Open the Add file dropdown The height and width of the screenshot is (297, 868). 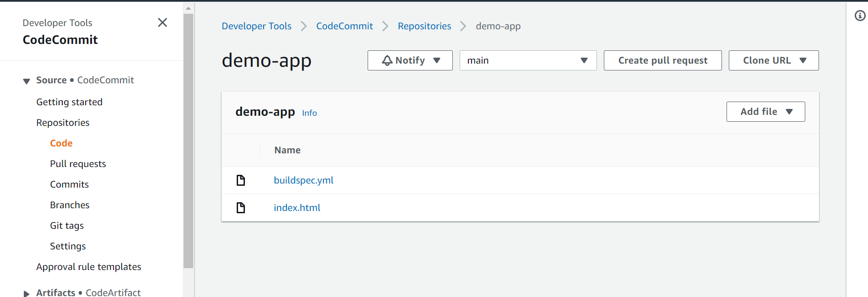point(765,112)
